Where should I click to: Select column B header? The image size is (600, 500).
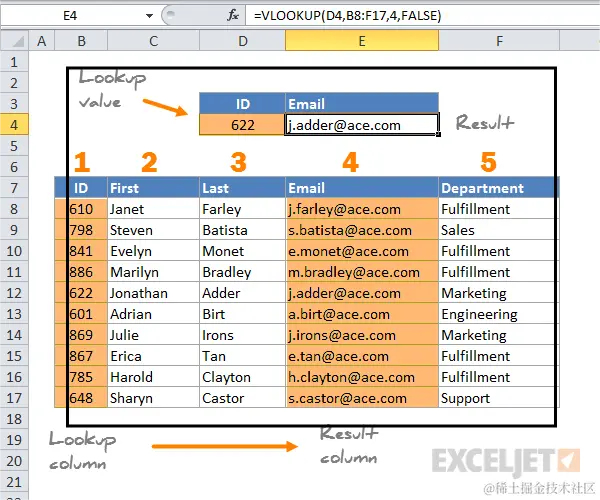81,41
